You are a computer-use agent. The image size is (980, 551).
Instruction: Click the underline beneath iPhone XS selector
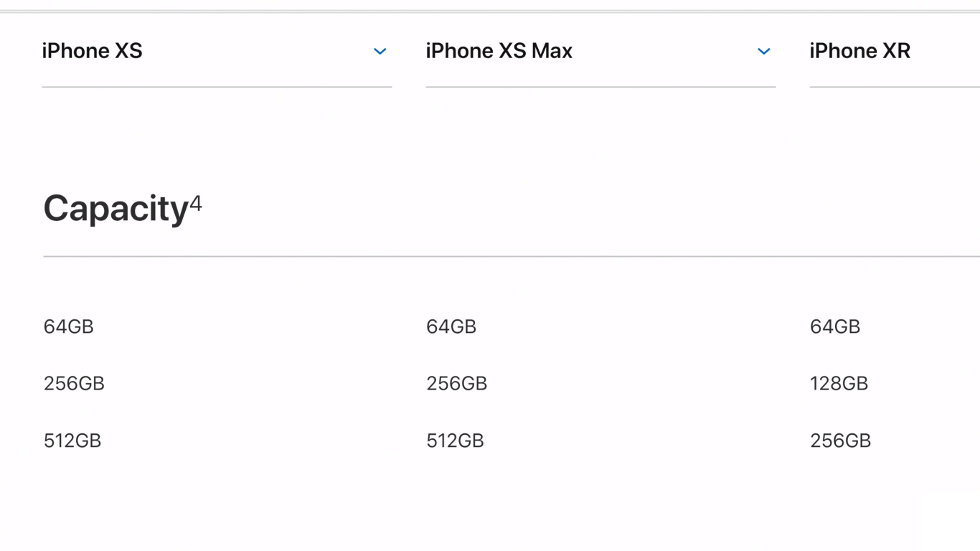click(217, 87)
